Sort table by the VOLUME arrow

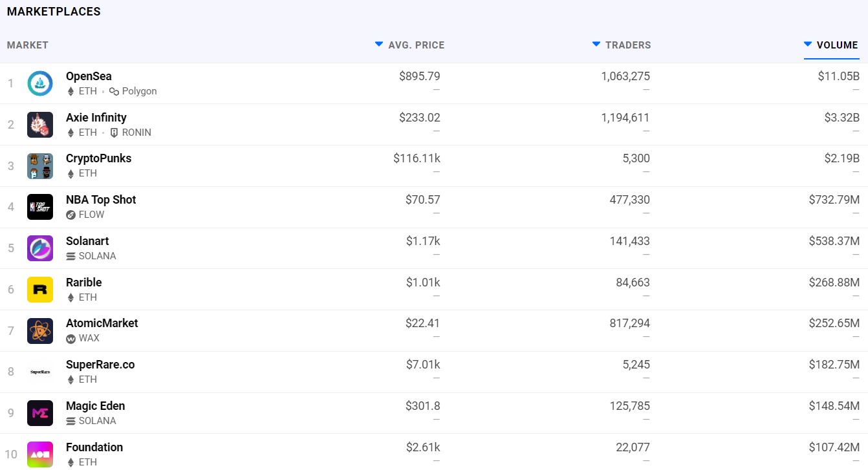(808, 44)
